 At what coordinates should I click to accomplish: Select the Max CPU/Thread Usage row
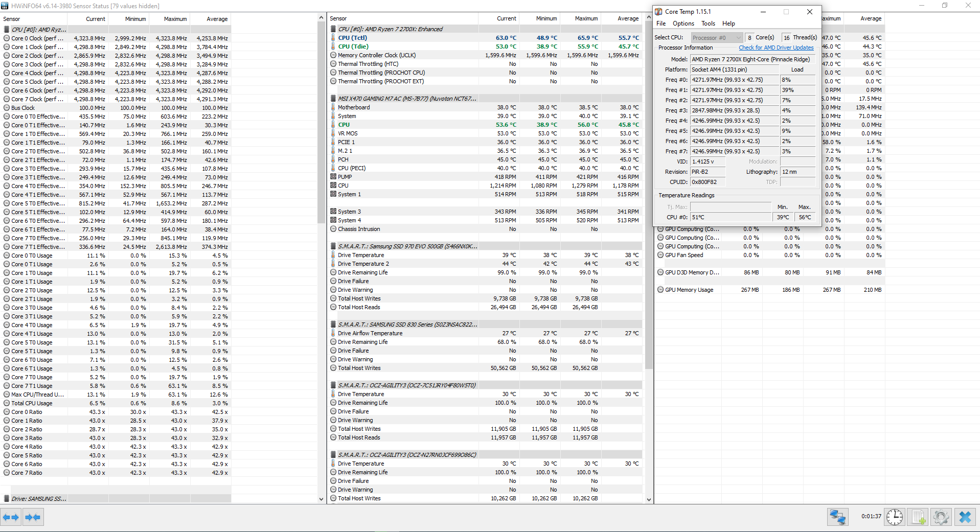116,395
